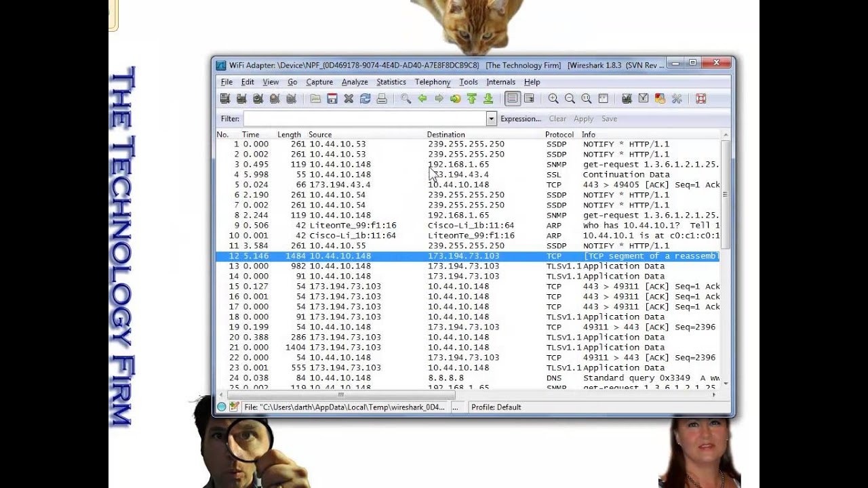Sort by the Length column header
868x488 pixels.
289,135
